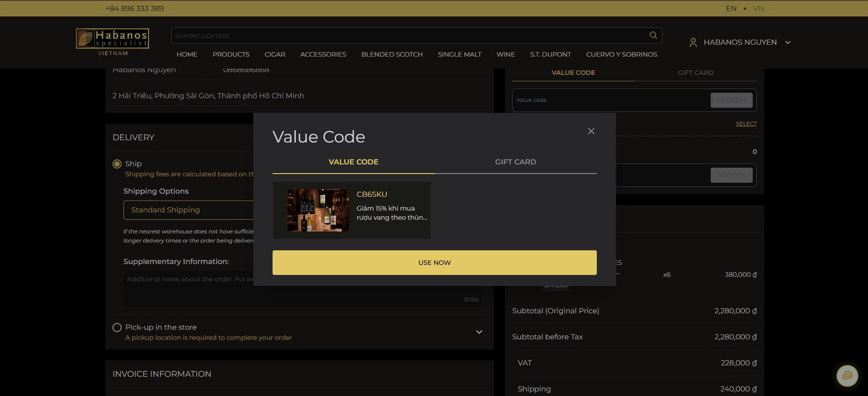Viewport: 868px width, 396px height.
Task: Switch language to EN
Action: [x=731, y=8]
